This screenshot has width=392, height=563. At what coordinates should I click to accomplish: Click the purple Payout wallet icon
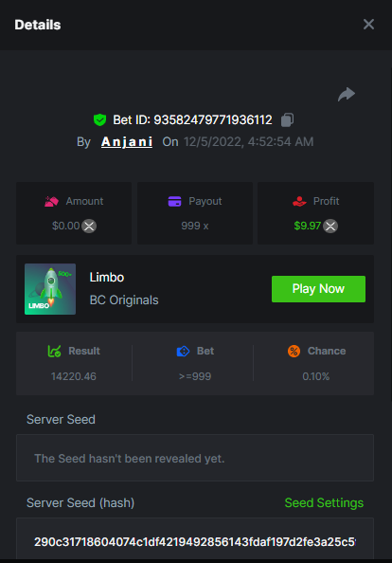pos(174,202)
